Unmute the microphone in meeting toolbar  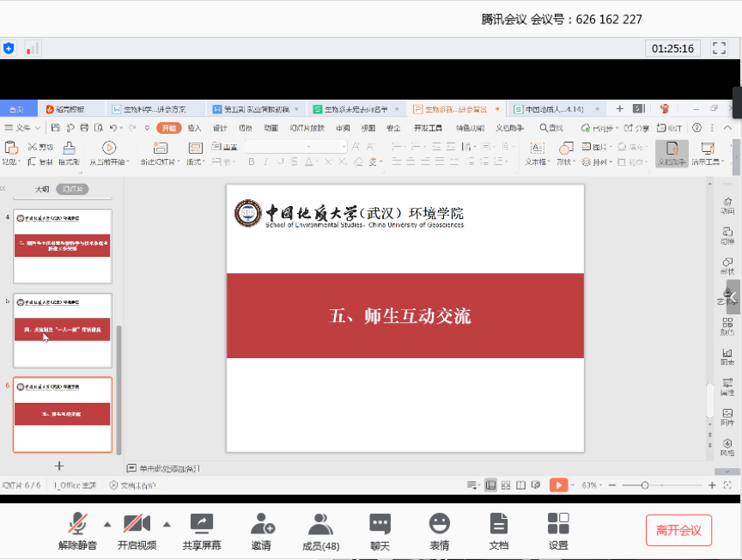77,531
